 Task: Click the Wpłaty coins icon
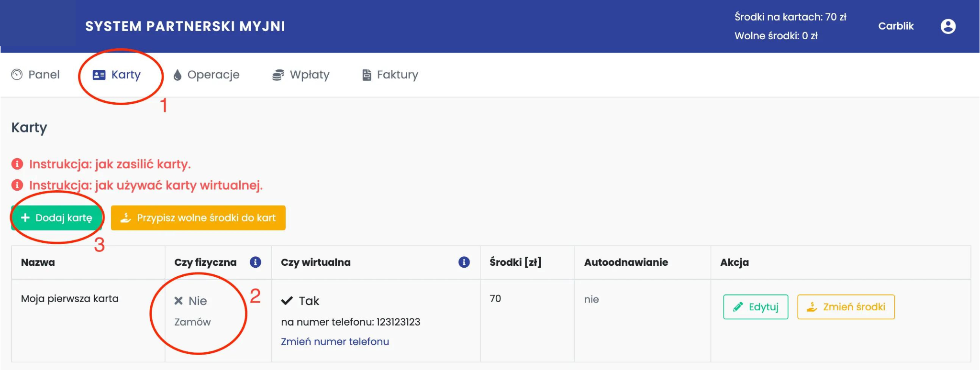[278, 75]
